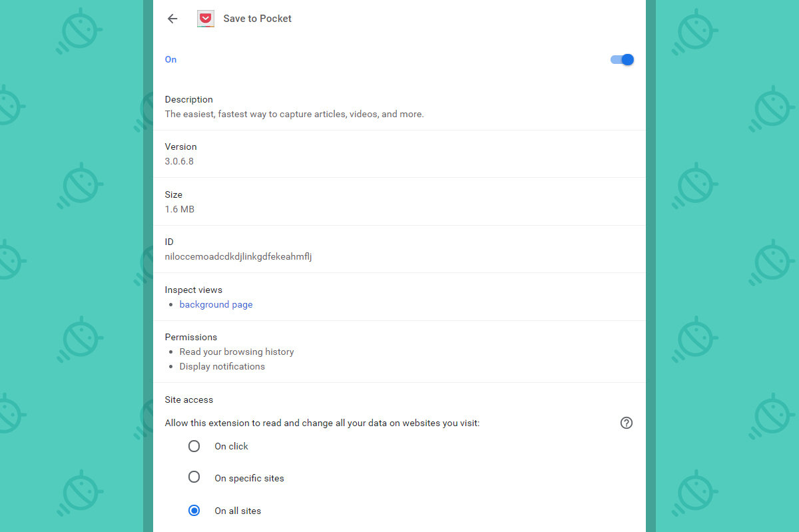799x532 pixels.
Task: Click the Read your browsing history permission
Action: click(x=236, y=352)
